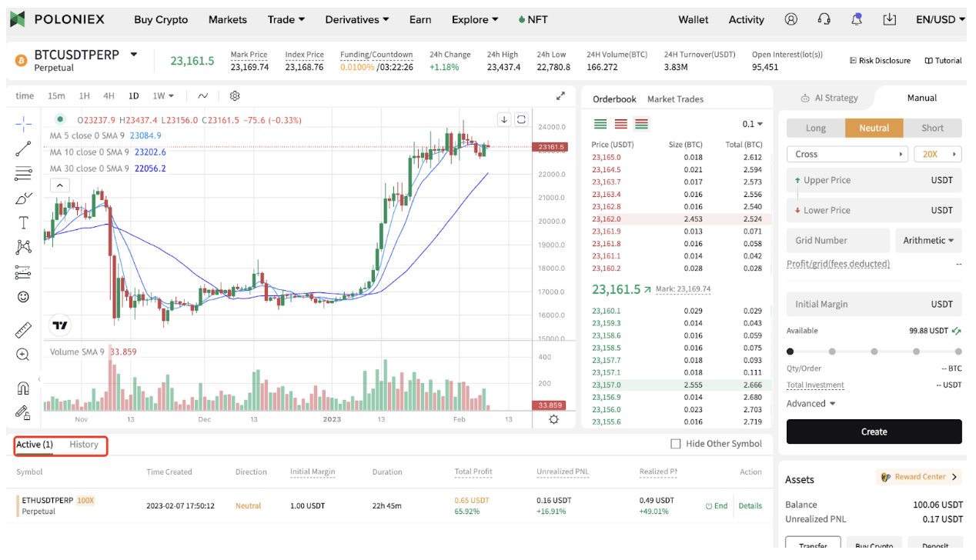The width and height of the screenshot is (976, 560).
Task: Open chart settings gear in toolbar
Action: 235,96
